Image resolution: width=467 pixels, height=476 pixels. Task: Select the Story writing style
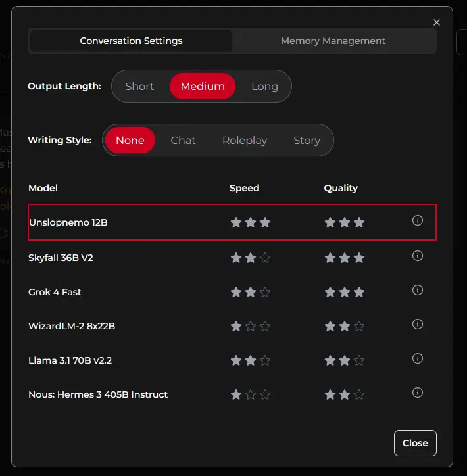coord(307,140)
